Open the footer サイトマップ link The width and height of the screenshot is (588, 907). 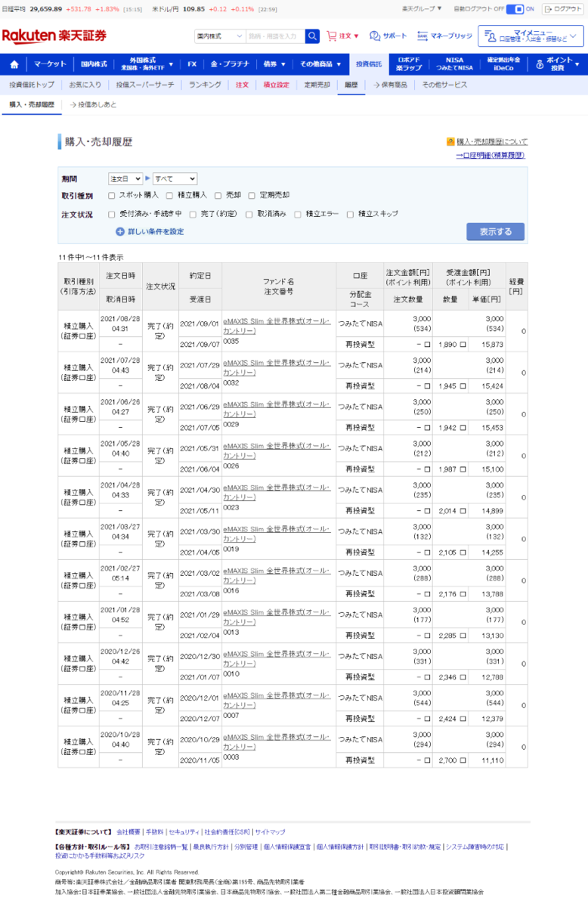coord(269,831)
